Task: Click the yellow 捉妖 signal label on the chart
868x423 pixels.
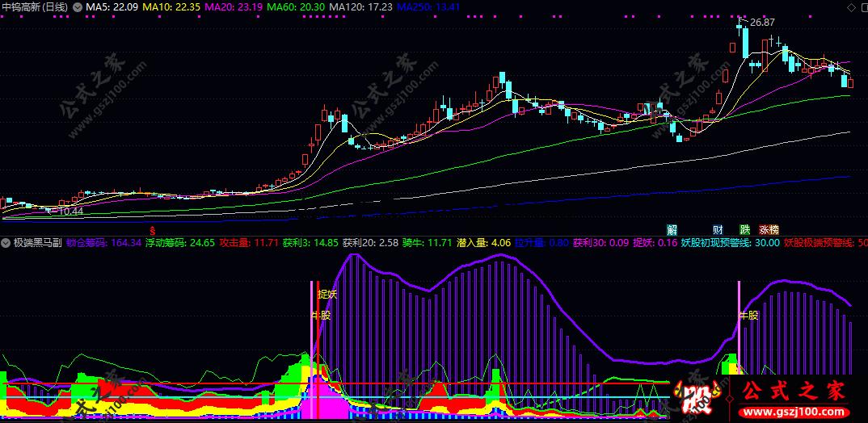Action: click(x=327, y=295)
